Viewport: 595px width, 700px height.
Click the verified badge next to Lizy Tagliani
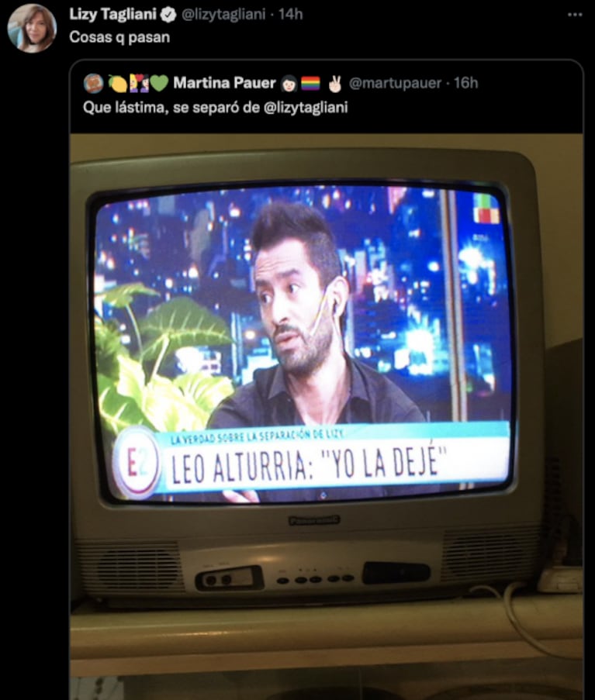(x=168, y=16)
